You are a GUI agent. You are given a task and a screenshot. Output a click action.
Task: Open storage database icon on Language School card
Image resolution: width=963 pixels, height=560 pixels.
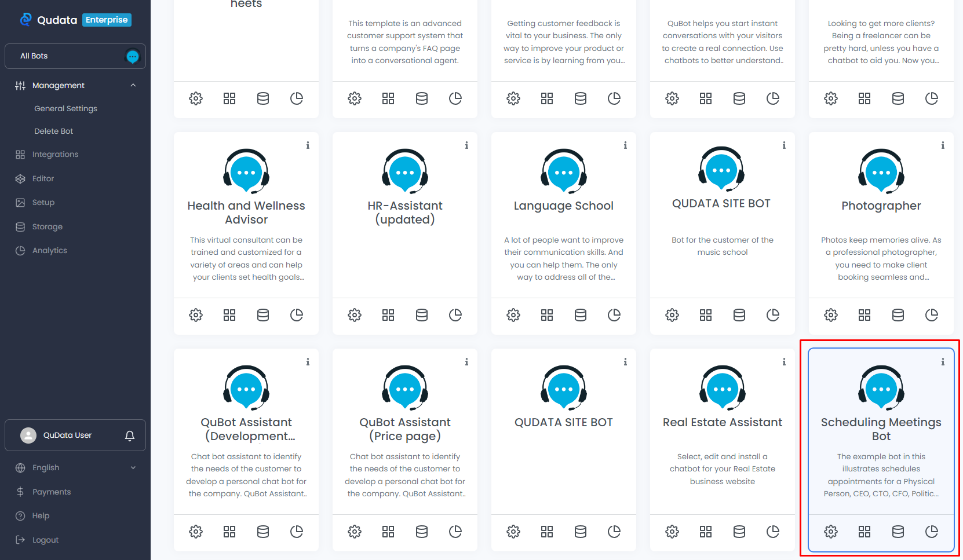coord(581,315)
